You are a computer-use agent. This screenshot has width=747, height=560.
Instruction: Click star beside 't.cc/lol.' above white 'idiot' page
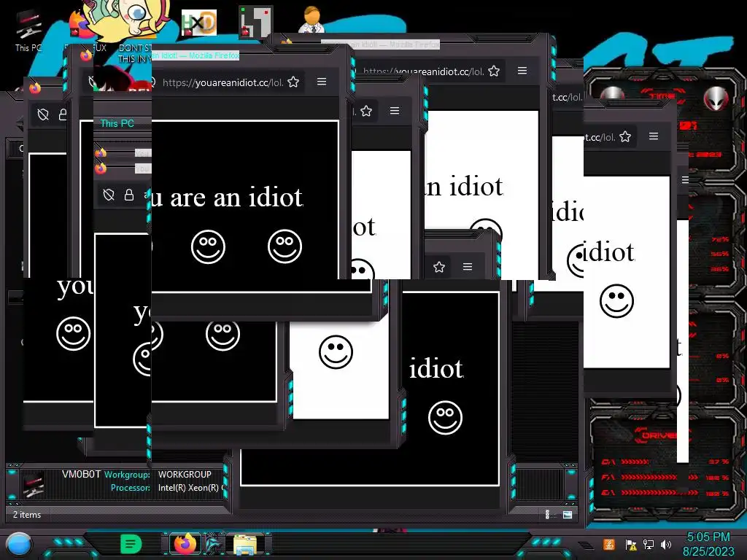click(x=625, y=137)
